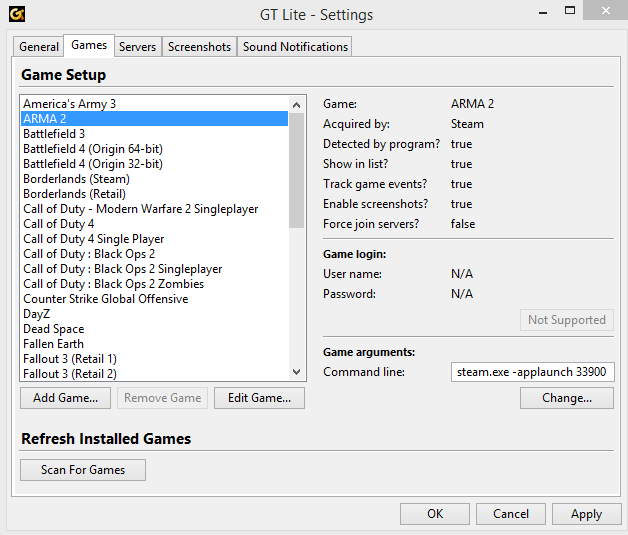Select the Call of Duty 4 entry
This screenshot has width=628, height=535.
[155, 224]
